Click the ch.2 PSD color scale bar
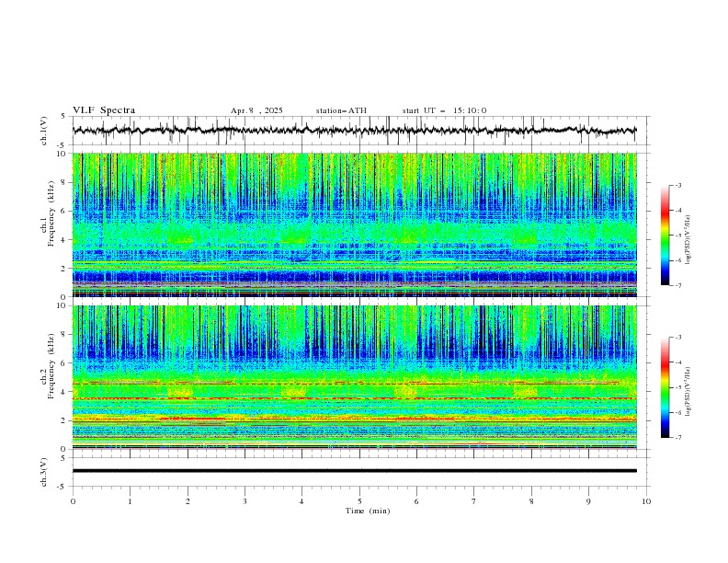This screenshot has width=728, height=563. coord(665,387)
